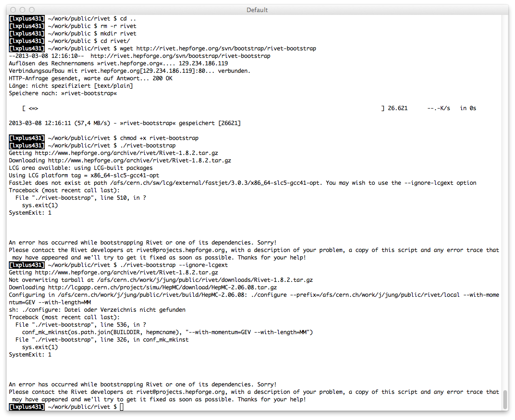The image size is (515, 420).
Task: Click the "chmod +x rivet-bootstrap" command
Action: coord(159,138)
